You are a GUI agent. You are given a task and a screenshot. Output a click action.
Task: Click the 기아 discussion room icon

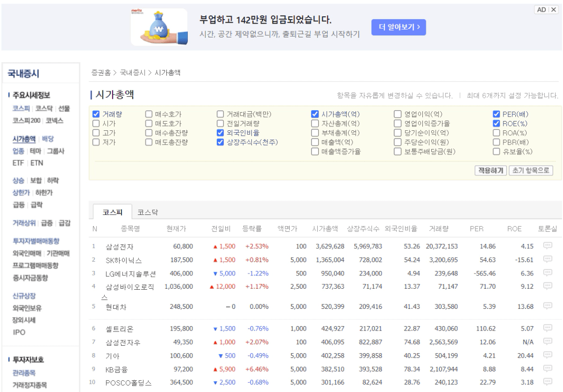coord(548,354)
